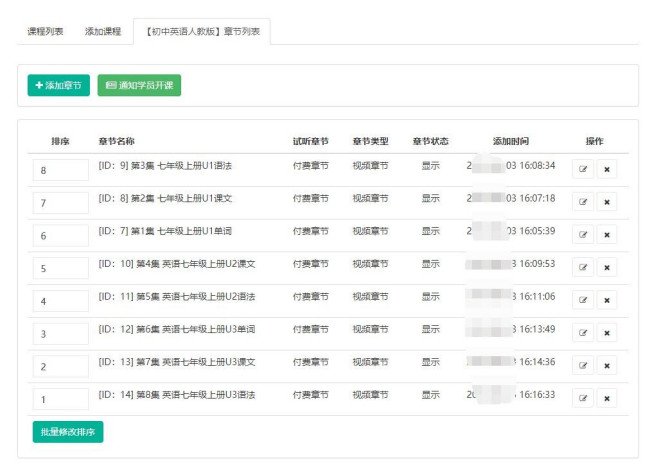Switch to the 添加课程 tab
Viewport: 650px width, 464px height.
click(x=103, y=32)
